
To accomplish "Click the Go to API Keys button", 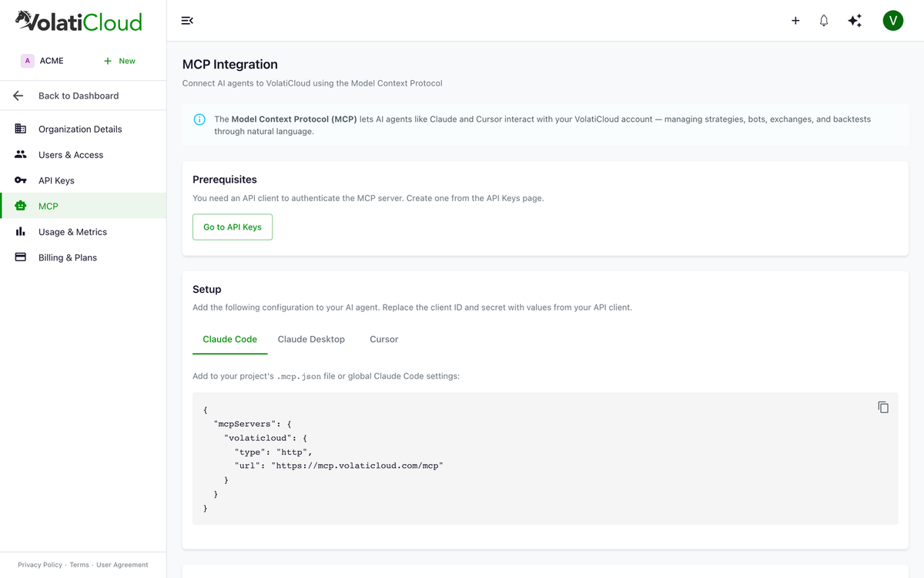I will click(x=233, y=227).
